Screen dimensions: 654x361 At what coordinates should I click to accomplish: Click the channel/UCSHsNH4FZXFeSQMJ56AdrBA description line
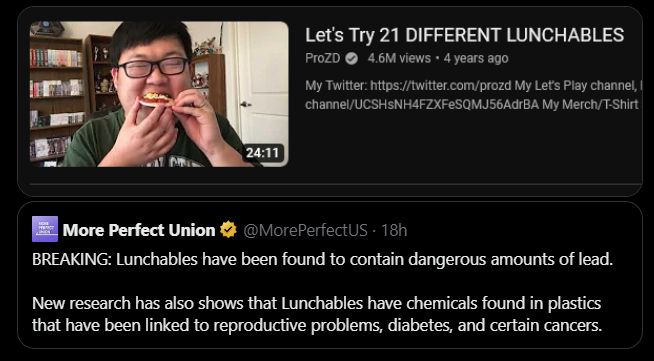click(422, 104)
